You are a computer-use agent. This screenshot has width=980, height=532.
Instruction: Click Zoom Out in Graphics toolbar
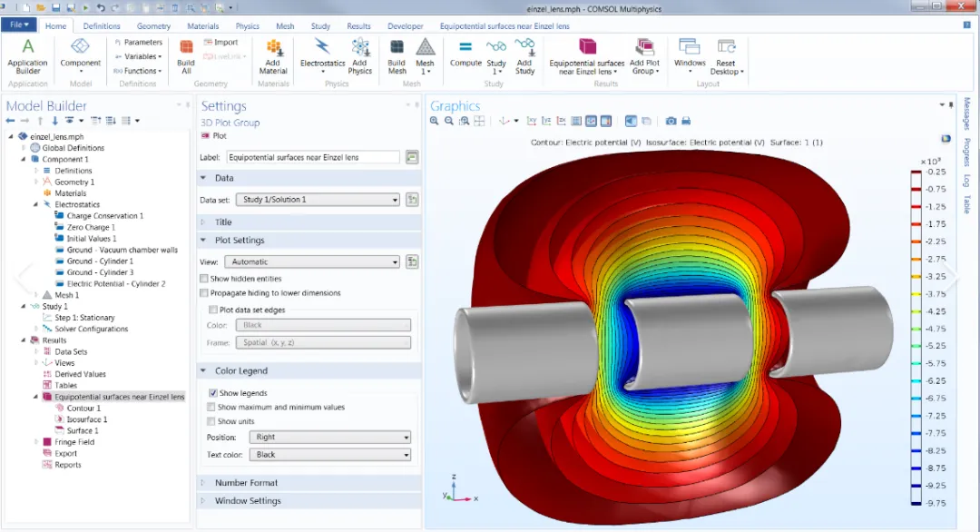click(449, 122)
